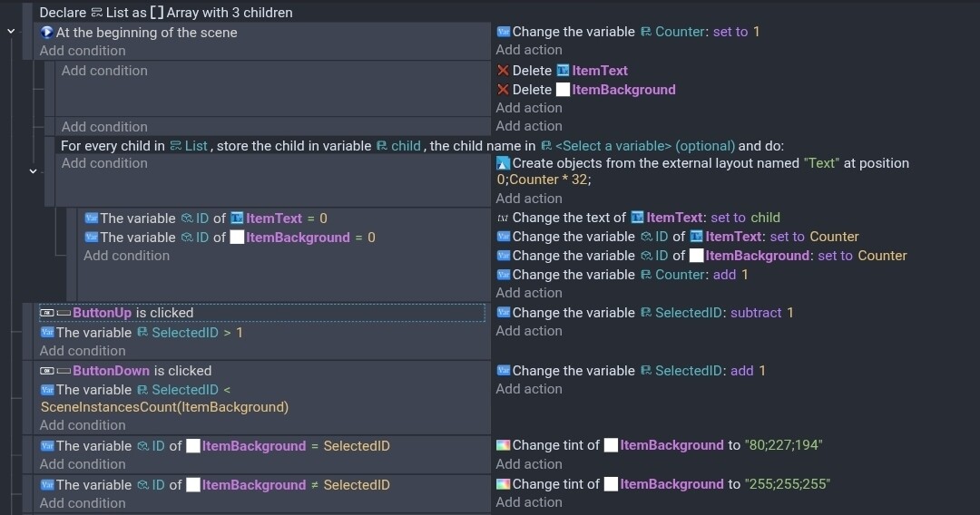
Task: Click "Add condition" under SelectedID > 1
Action: (83, 351)
